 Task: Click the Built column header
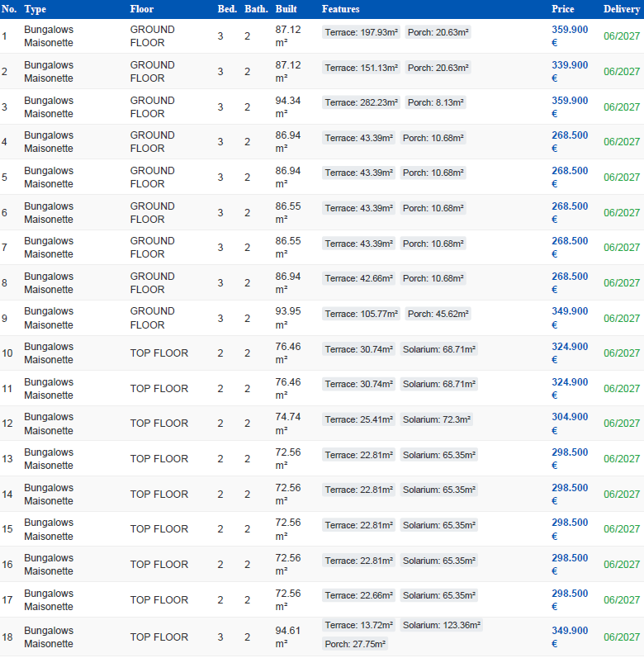[x=286, y=9]
